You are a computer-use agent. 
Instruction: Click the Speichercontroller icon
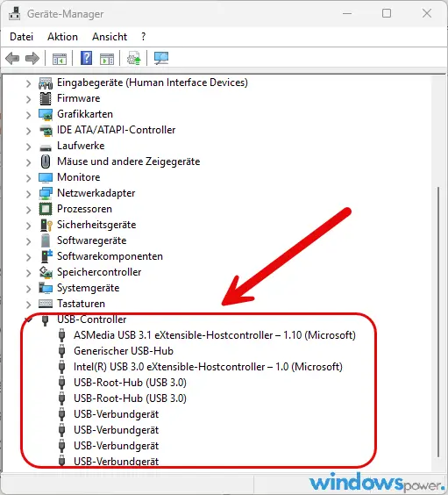pos(46,272)
